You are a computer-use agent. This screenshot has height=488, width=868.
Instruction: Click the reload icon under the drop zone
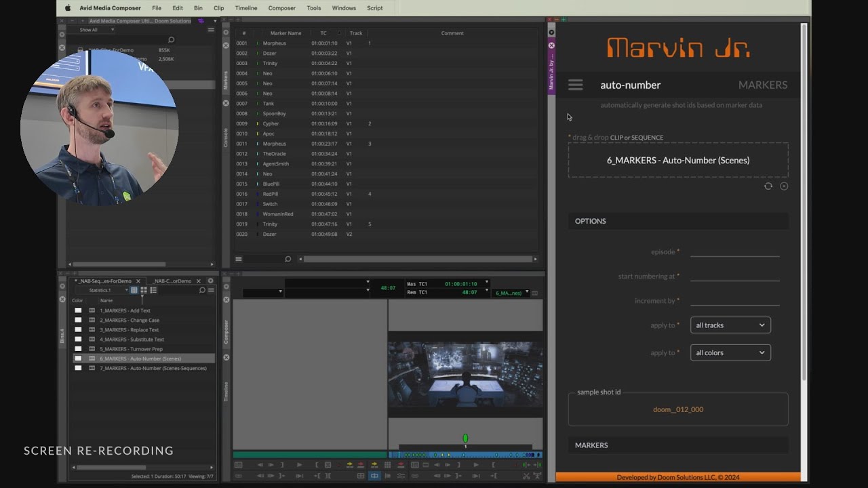[768, 186]
